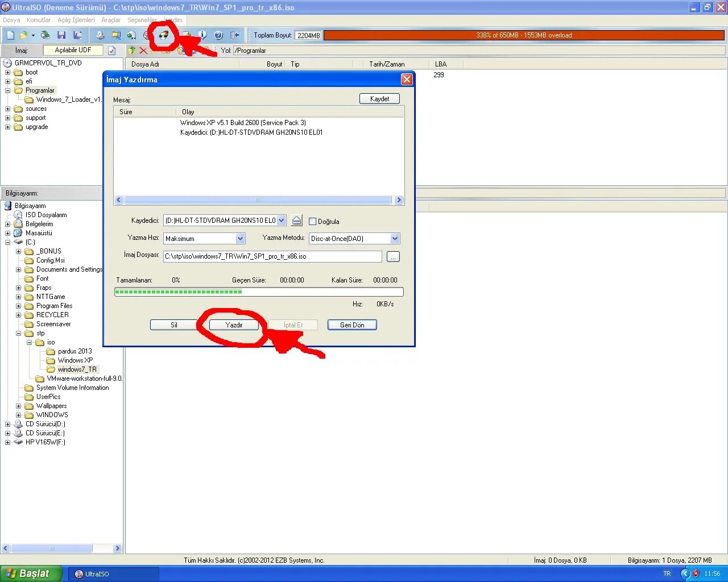This screenshot has width=728, height=582.
Task: Click the exit toolbar icon
Action: [234, 35]
